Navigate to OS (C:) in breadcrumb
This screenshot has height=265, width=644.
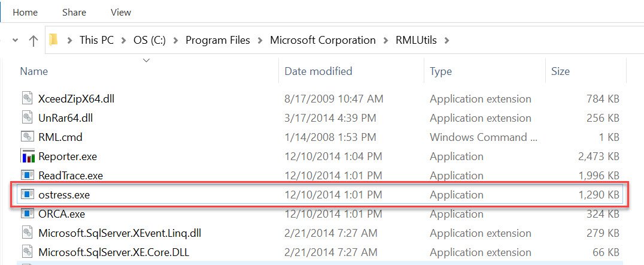click(x=150, y=40)
